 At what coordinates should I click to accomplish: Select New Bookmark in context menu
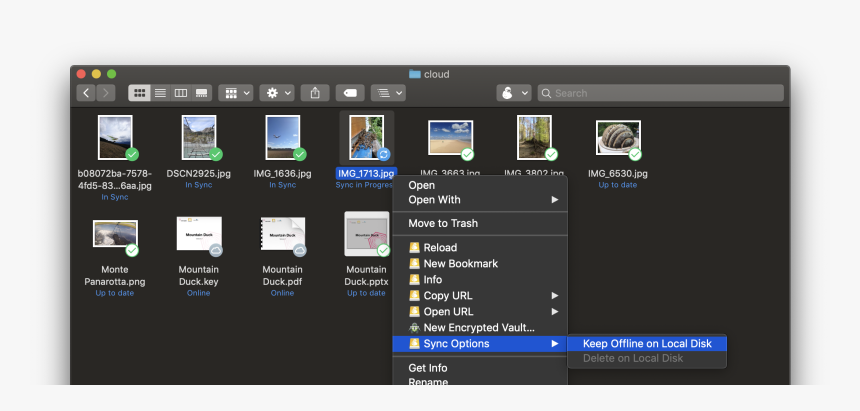(x=460, y=264)
